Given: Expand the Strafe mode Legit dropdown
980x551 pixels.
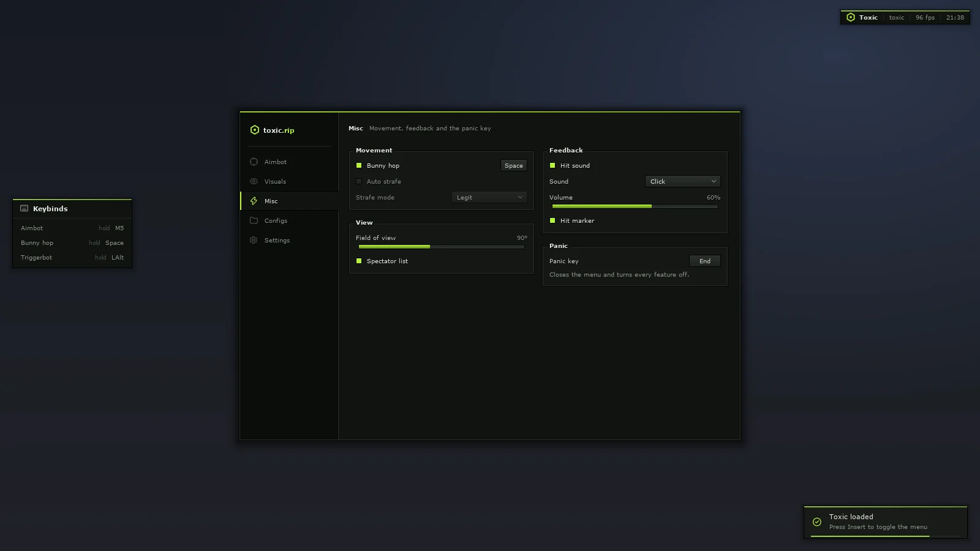Looking at the screenshot, I should tap(489, 197).
